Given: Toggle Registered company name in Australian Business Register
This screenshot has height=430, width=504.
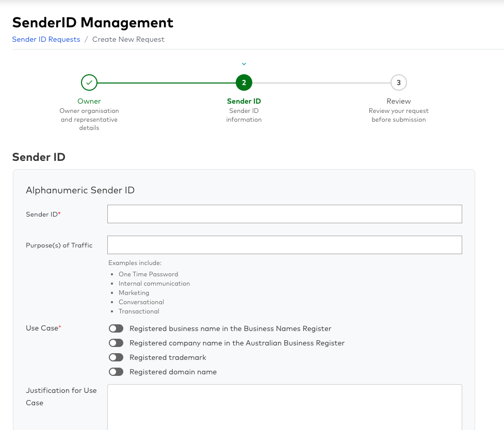Looking at the screenshot, I should 116,343.
